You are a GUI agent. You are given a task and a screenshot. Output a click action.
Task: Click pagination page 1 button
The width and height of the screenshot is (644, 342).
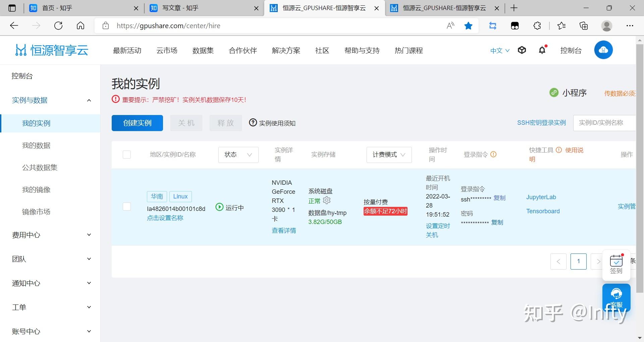click(578, 261)
